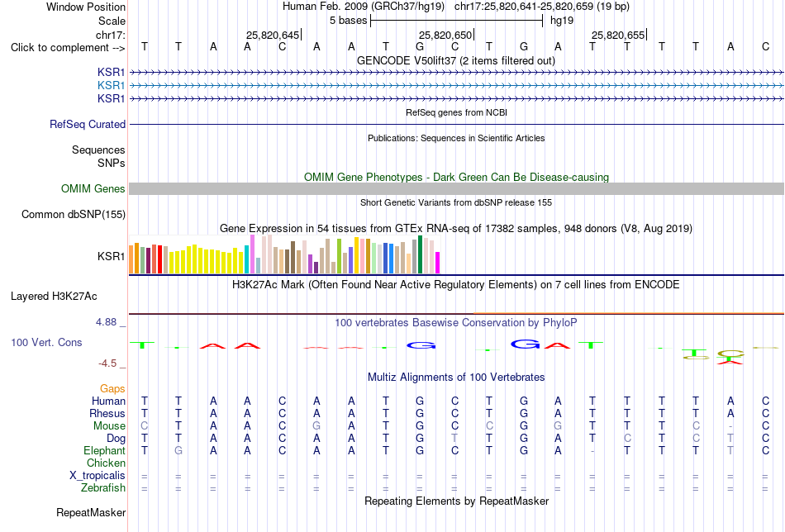Screen dimensions: 785x532
Task: Click the 'chr17:' base position label
Action: pyautogui.click(x=111, y=35)
